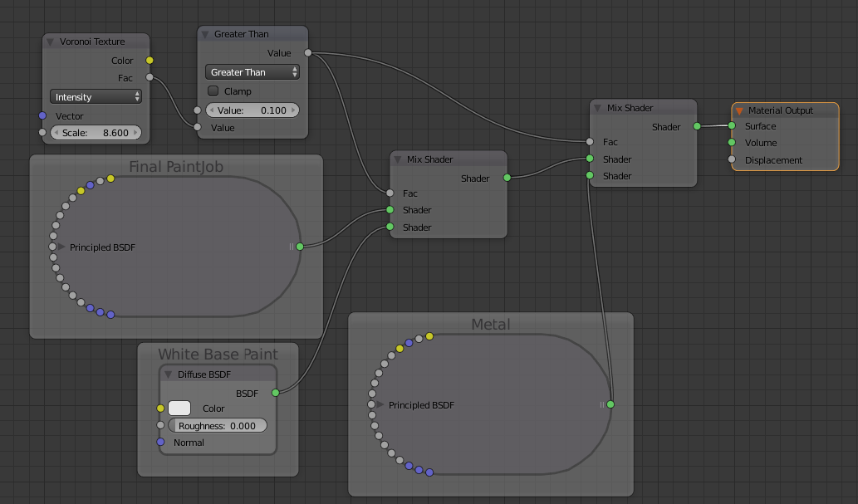Select the White Base Paint frame label
Screen dimensions: 858x504
[218, 354]
